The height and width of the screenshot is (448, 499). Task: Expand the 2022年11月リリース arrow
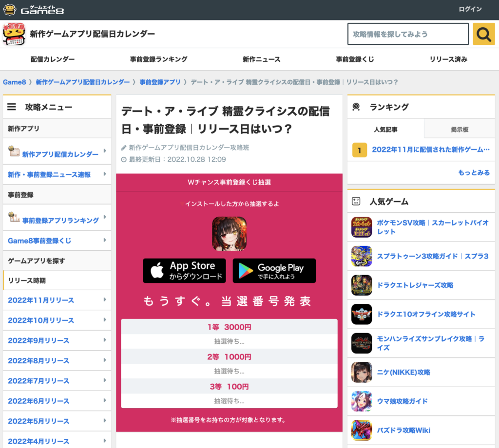104,300
